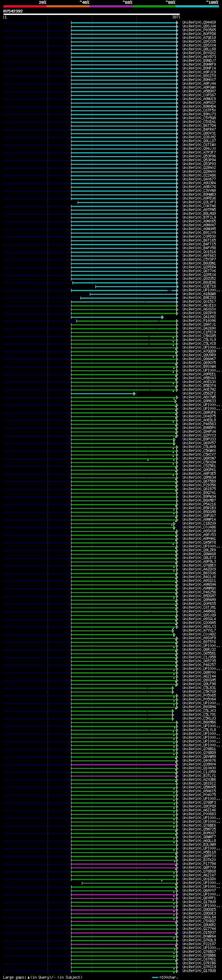Open hit UniRef100_P93565
The width and height of the screenshot is (222, 980).
click(x=199, y=30)
